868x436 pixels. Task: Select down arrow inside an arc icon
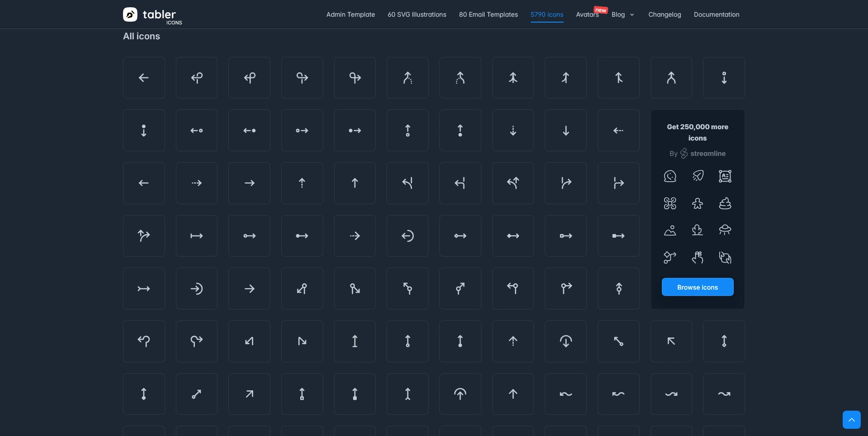[566, 341]
